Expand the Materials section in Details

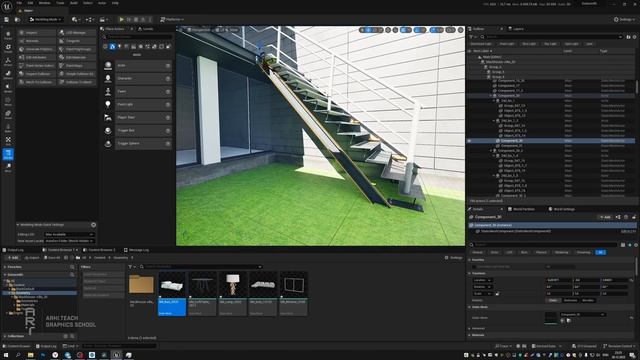click(469, 335)
